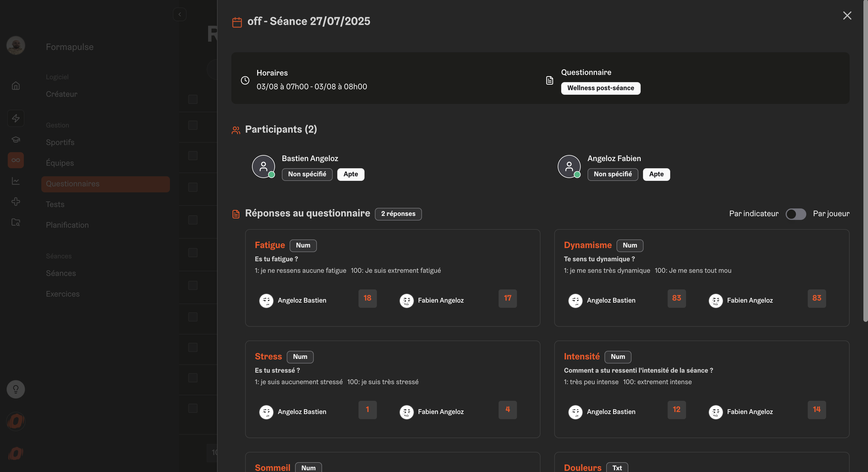Click the lightning bolt sidebar icon
The image size is (868, 472).
15,118
